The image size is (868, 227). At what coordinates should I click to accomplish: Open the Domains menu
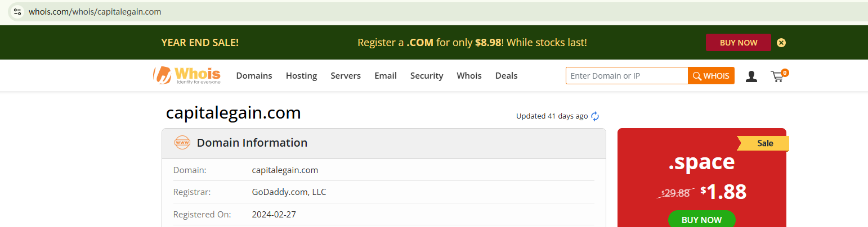pyautogui.click(x=254, y=76)
